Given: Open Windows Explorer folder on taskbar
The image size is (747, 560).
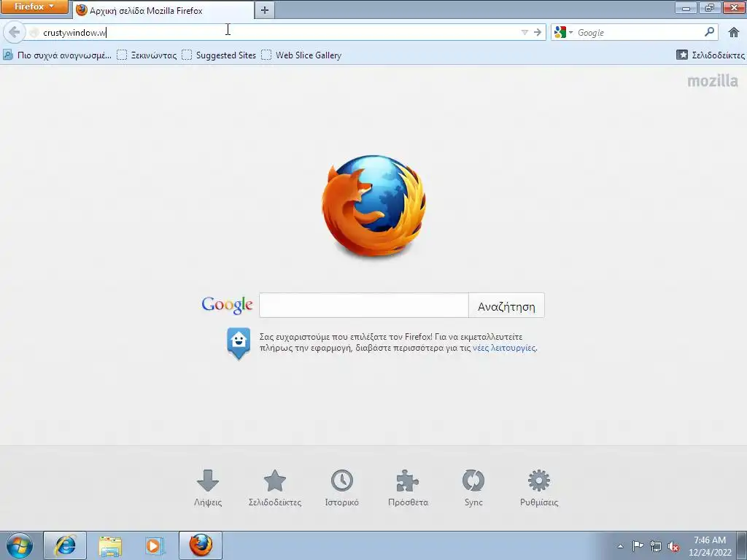Looking at the screenshot, I should tap(110, 545).
